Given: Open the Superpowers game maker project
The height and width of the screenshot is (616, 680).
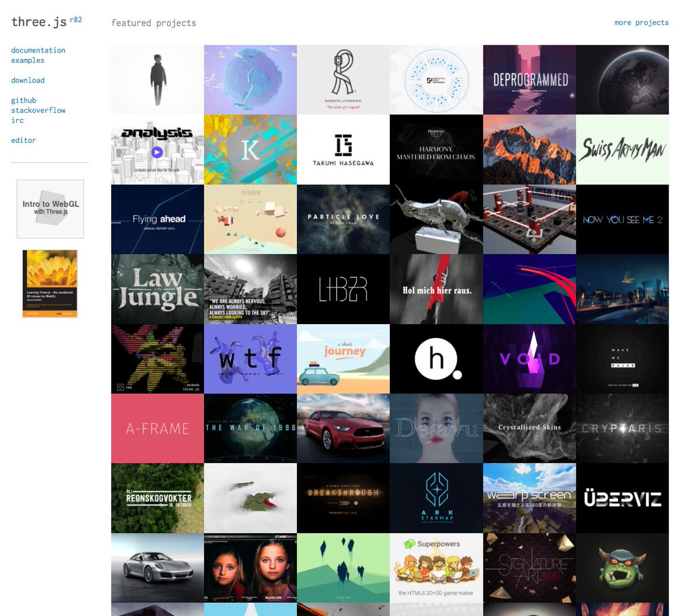Looking at the screenshot, I should coord(436,568).
